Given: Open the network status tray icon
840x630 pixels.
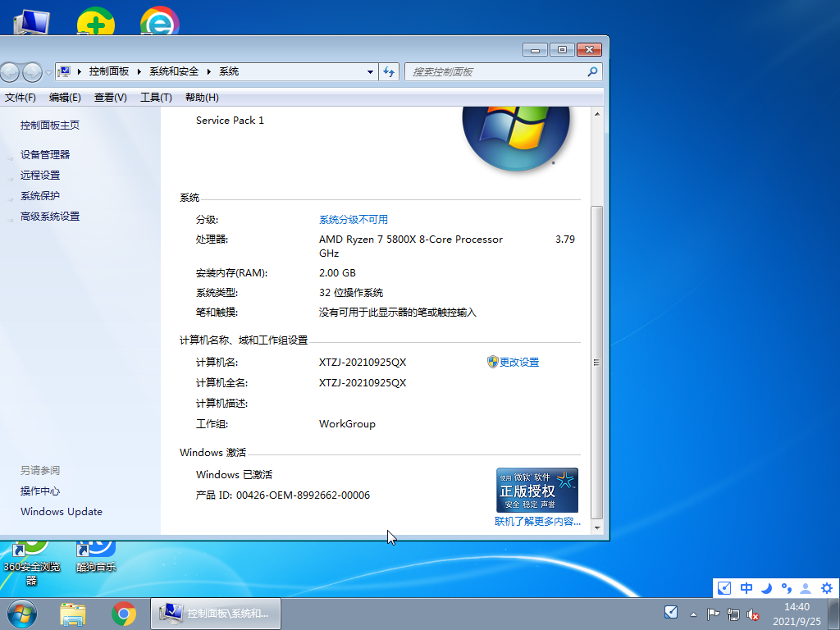Looking at the screenshot, I should (x=733, y=613).
